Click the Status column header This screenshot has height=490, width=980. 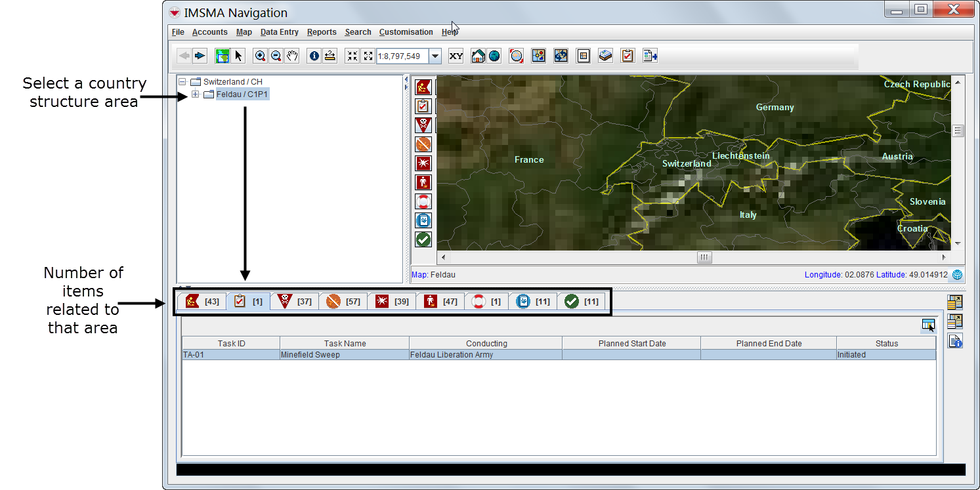pos(886,343)
